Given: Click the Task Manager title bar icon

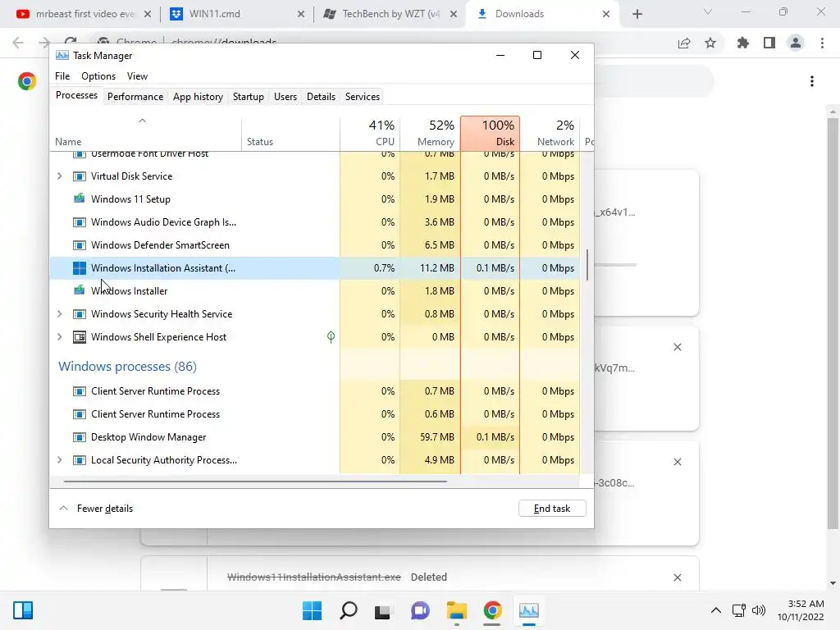Looking at the screenshot, I should click(62, 55).
